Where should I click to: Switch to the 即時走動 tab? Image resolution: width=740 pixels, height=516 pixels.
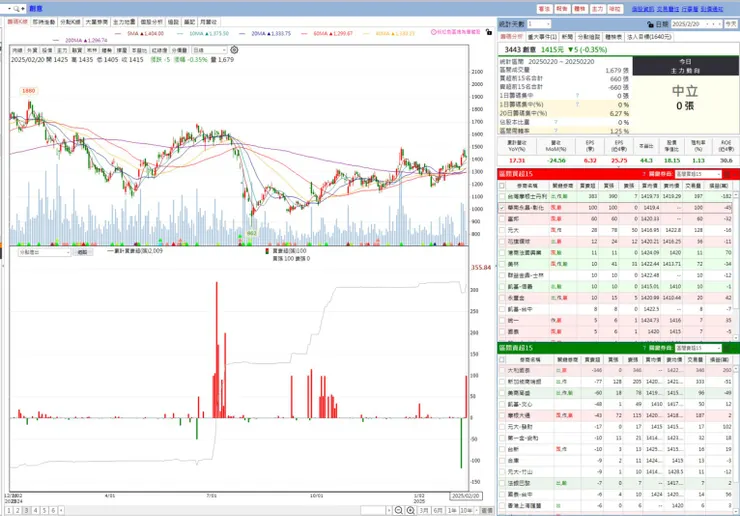point(44,22)
